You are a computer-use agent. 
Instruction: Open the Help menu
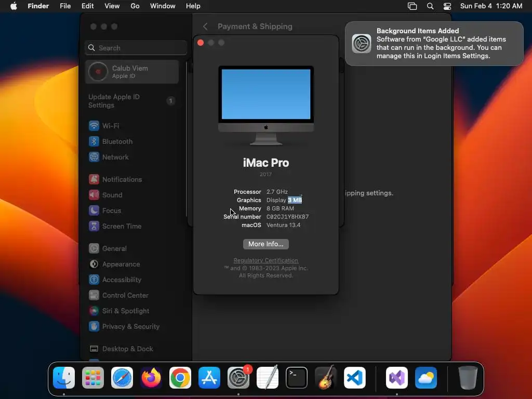[x=193, y=6]
